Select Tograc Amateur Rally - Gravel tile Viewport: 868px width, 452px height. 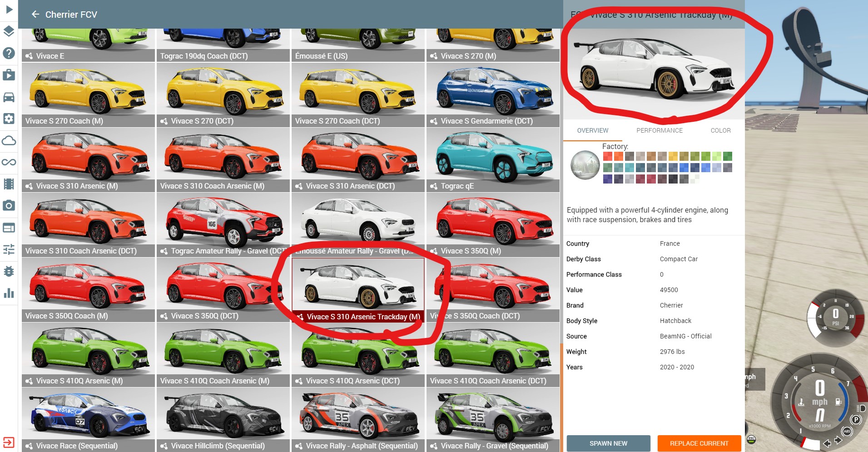coord(223,225)
